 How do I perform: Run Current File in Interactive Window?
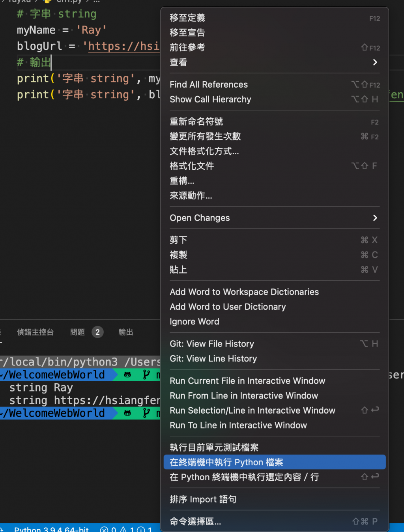coord(275,381)
